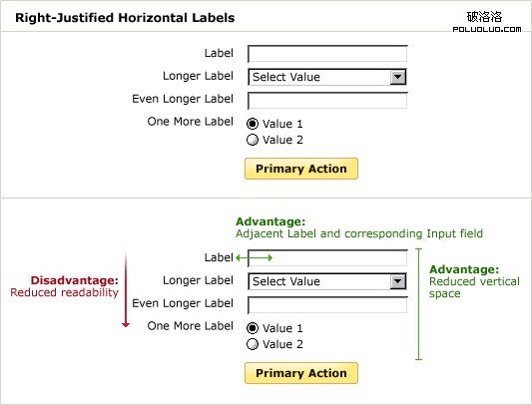This screenshot has height=405, width=532.
Task: Click the poluoluo.com watermark logo
Action: point(487,22)
